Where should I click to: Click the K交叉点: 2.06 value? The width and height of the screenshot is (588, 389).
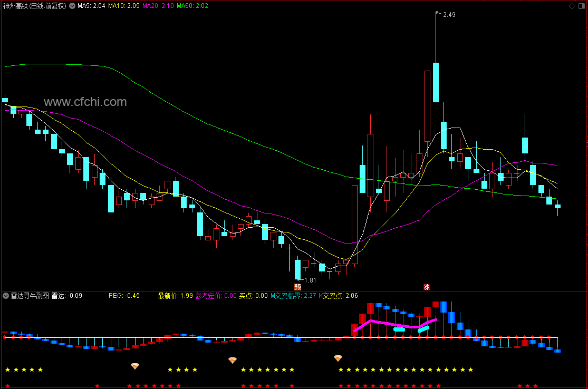click(339, 296)
